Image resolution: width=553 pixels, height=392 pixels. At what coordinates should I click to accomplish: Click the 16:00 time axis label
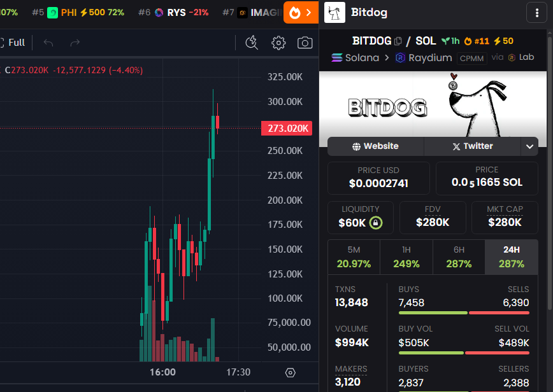[x=162, y=372]
